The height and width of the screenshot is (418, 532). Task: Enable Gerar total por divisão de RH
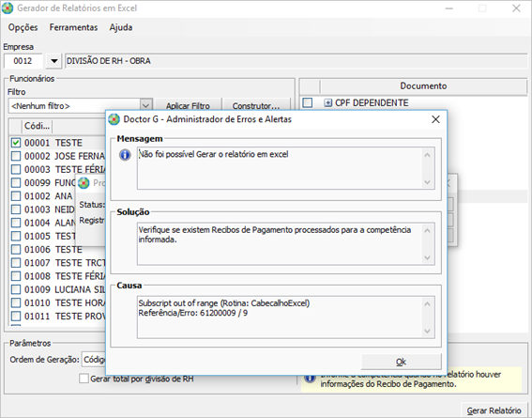84,379
